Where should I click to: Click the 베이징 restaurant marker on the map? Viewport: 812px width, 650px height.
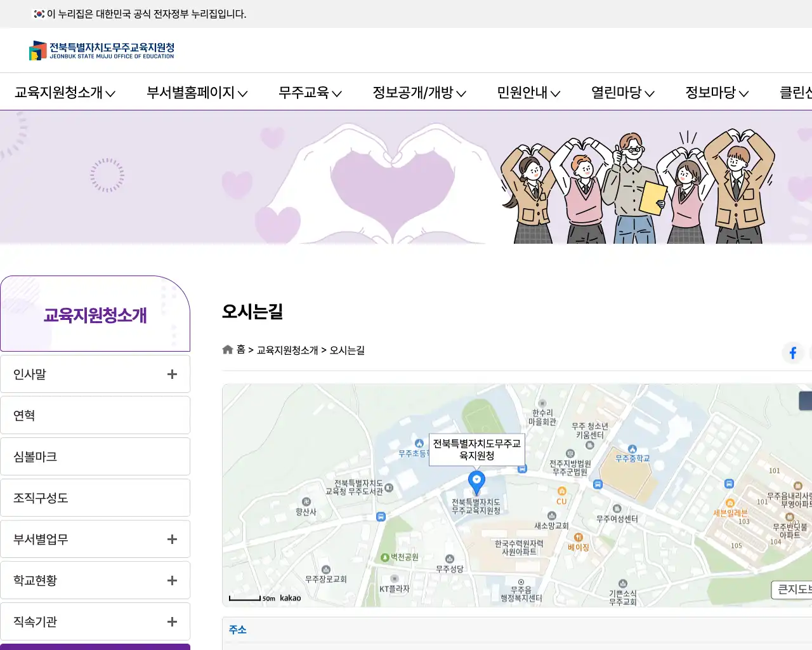[x=578, y=537]
